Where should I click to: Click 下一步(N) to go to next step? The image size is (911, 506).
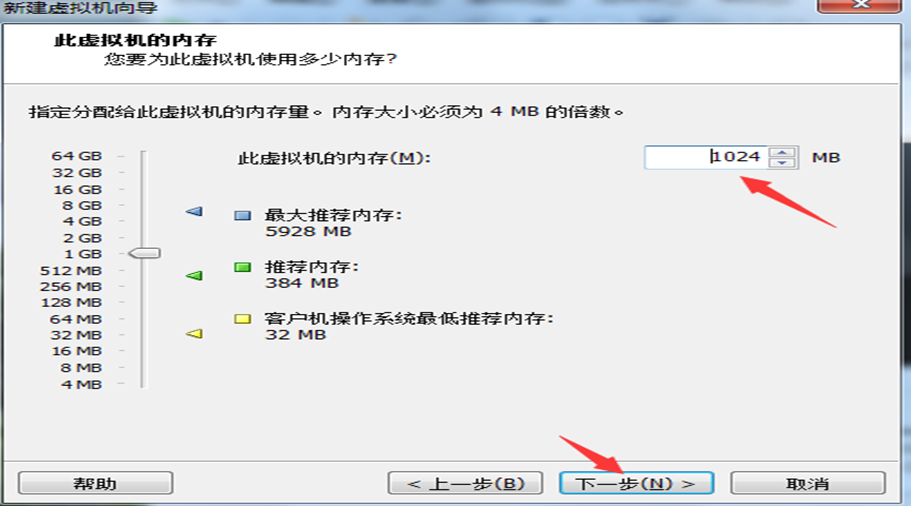[636, 483]
